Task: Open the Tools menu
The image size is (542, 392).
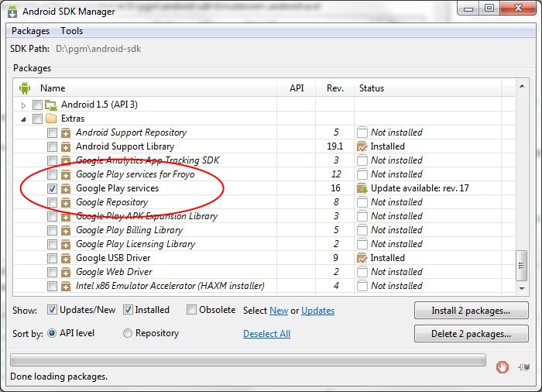Action: 72,31
